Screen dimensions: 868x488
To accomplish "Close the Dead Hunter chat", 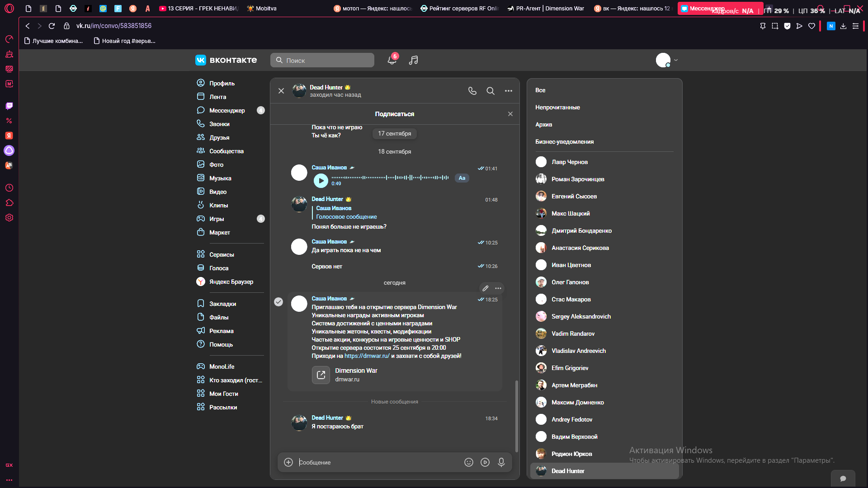I will point(281,91).
